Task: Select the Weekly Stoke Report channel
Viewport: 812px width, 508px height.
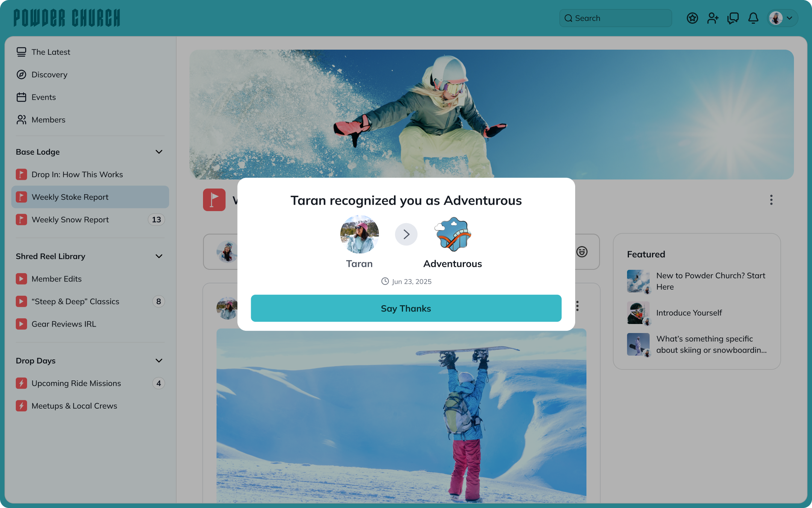Action: click(70, 197)
